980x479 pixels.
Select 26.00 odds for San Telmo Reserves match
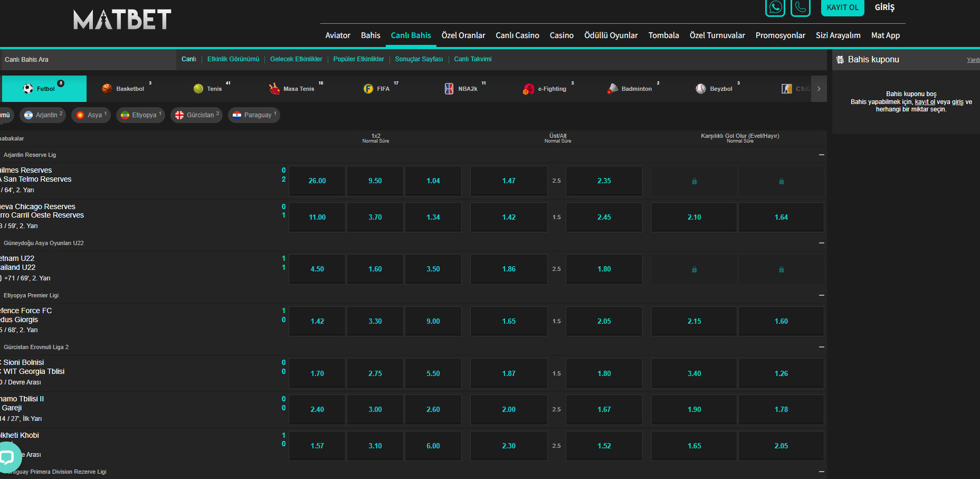(317, 181)
